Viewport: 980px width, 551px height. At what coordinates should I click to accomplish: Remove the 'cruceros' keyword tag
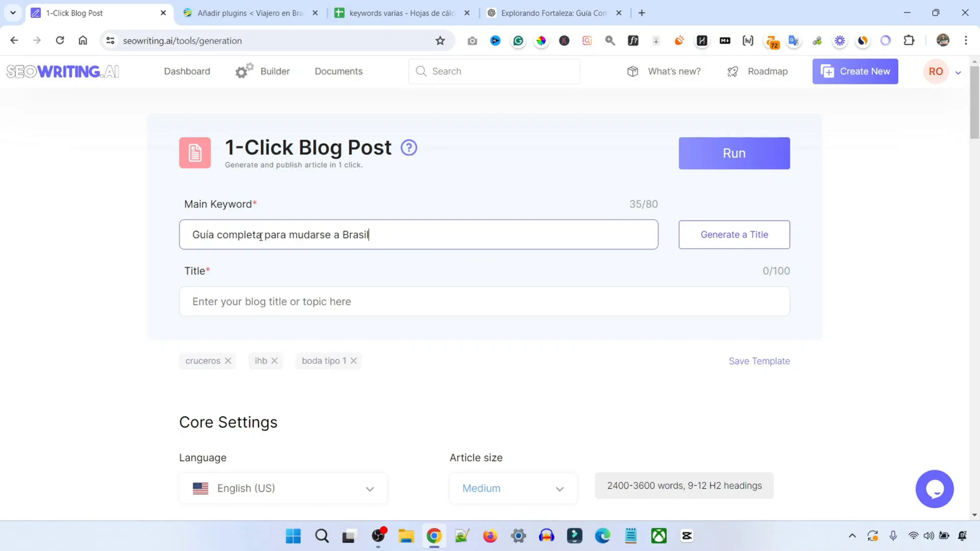[227, 361]
